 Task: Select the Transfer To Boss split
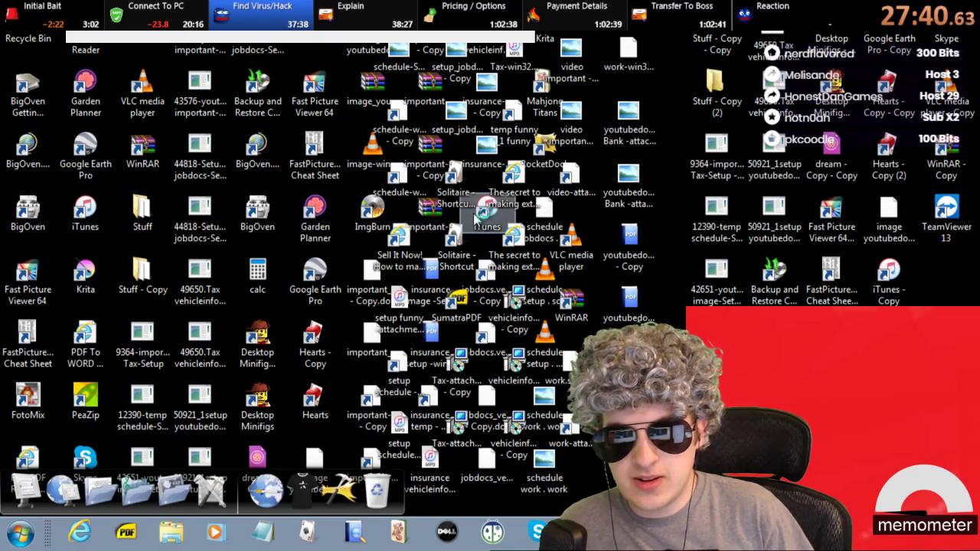pyautogui.click(x=678, y=15)
